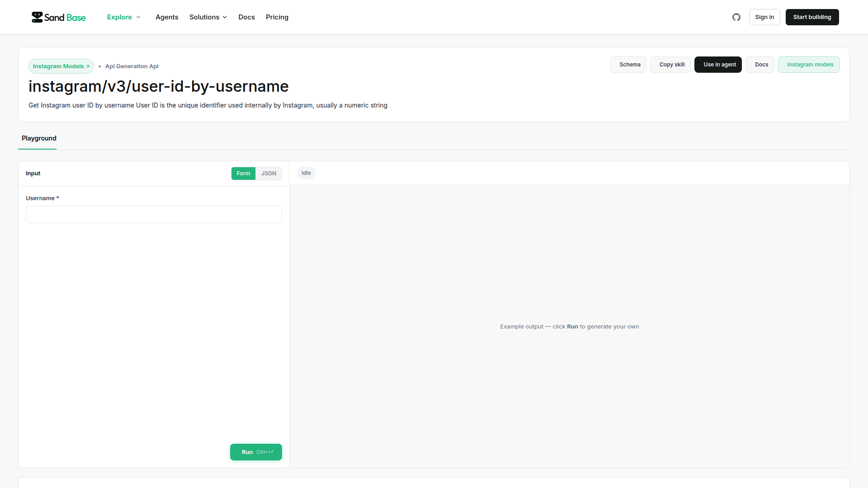Click the Copy skill button
The width and height of the screenshot is (868, 488).
point(670,65)
